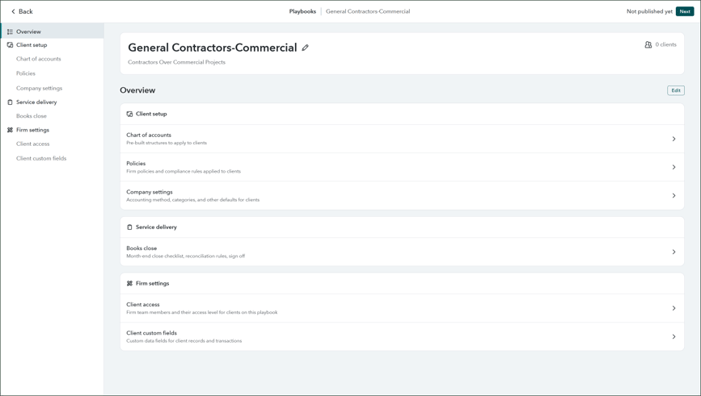Click the General Contractors-Commercial breadcrumb text

[367, 12]
